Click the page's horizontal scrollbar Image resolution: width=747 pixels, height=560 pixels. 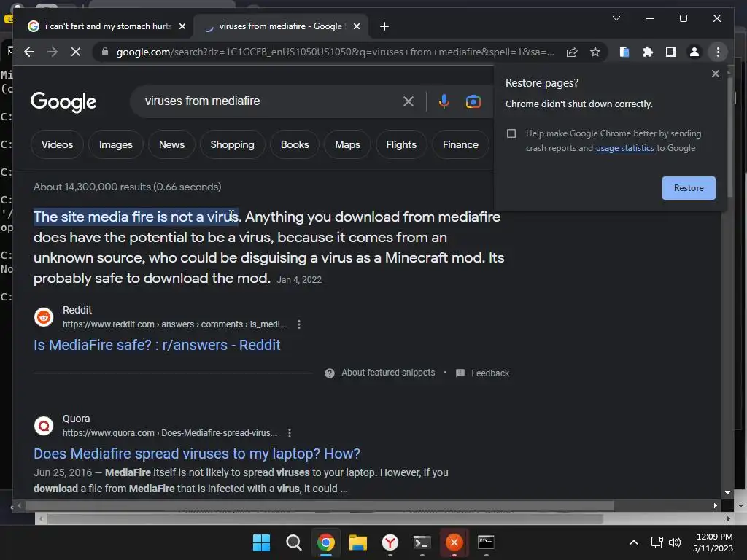[x=320, y=506]
